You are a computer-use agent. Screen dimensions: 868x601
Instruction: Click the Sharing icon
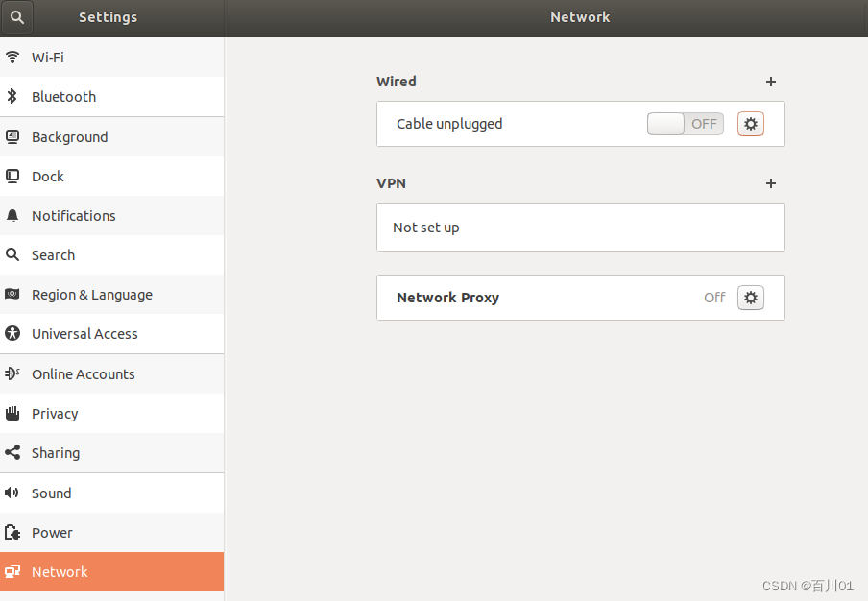coord(12,452)
